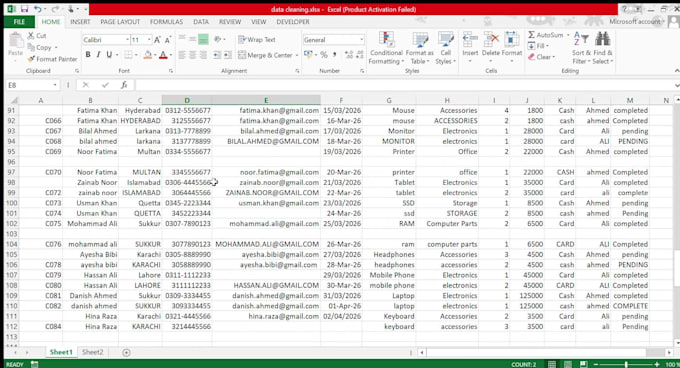The height and width of the screenshot is (368, 680).
Task: Click Undo in Quick Access Toolbar
Action: pyautogui.click(x=38, y=9)
